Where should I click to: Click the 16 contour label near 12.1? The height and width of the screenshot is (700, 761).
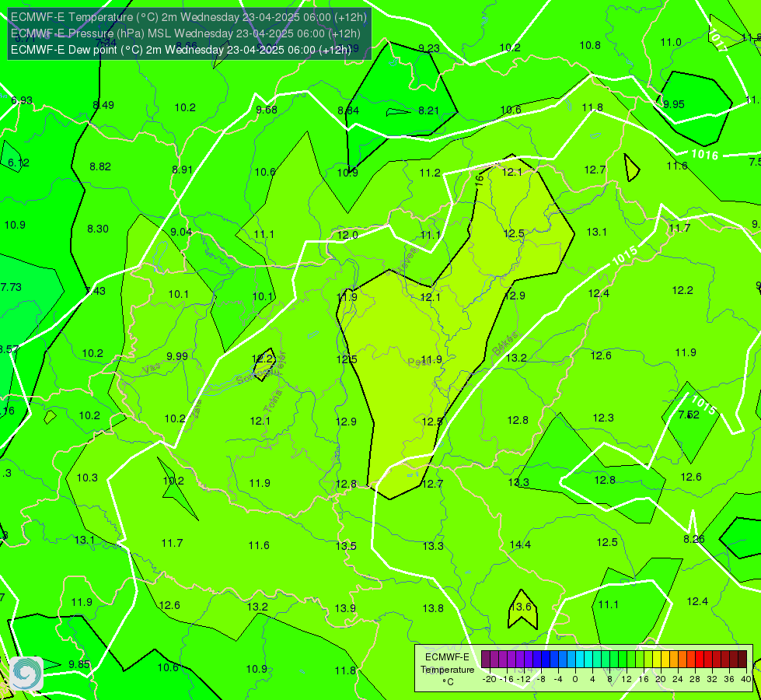point(479,180)
